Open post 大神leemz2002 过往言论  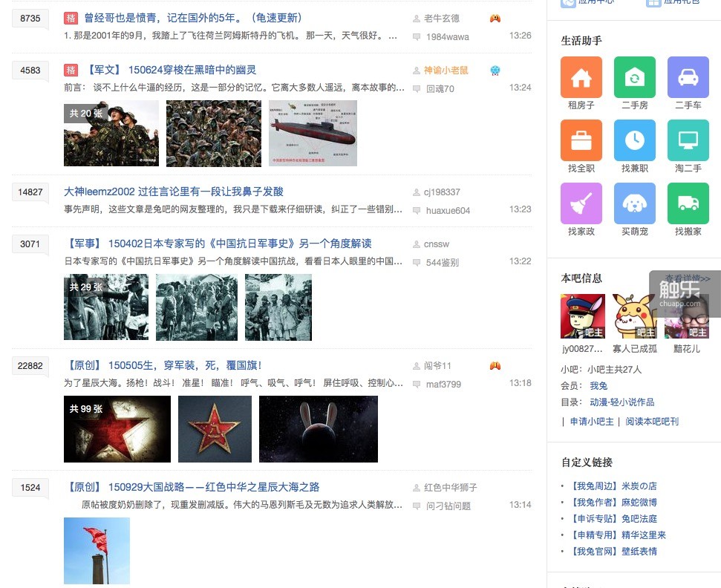point(173,192)
